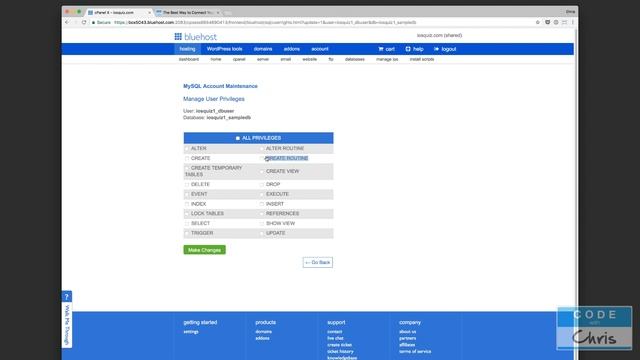Open the manage ips submenu item
The width and height of the screenshot is (640, 360).
(387, 60)
